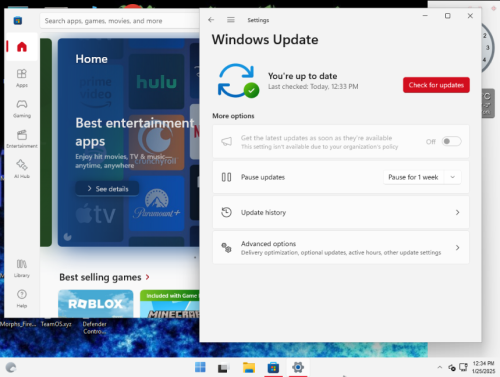The image size is (500, 377).
Task: Open Library in Microsoft Store sidebar
Action: (x=22, y=268)
